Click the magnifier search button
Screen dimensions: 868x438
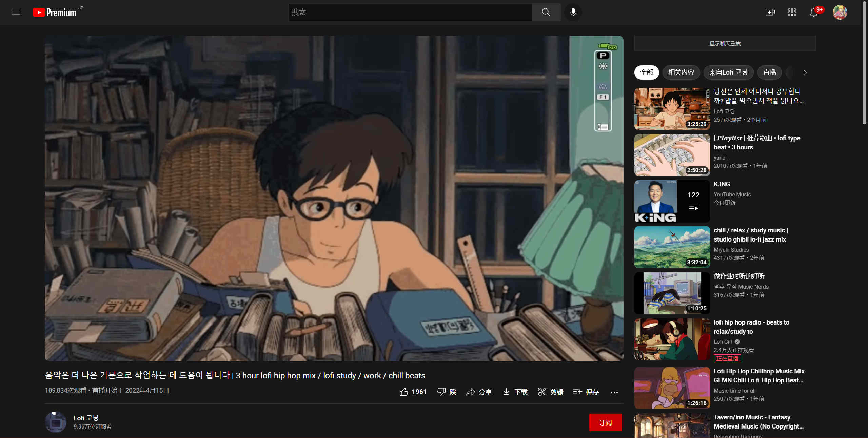pyautogui.click(x=546, y=12)
